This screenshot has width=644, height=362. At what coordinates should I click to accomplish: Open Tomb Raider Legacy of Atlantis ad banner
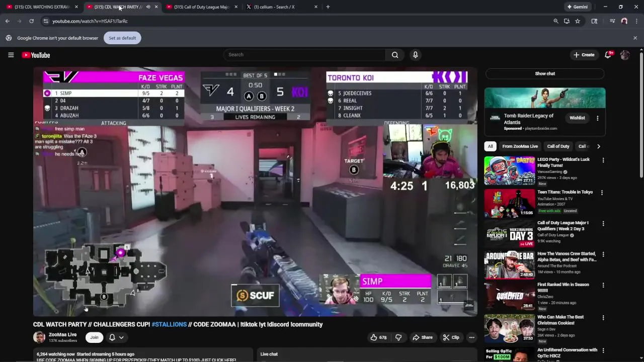(545, 98)
